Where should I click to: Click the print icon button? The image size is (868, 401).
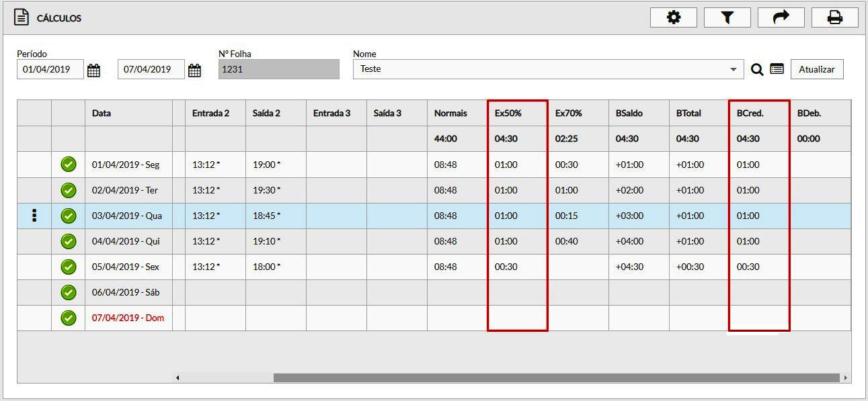click(x=834, y=18)
